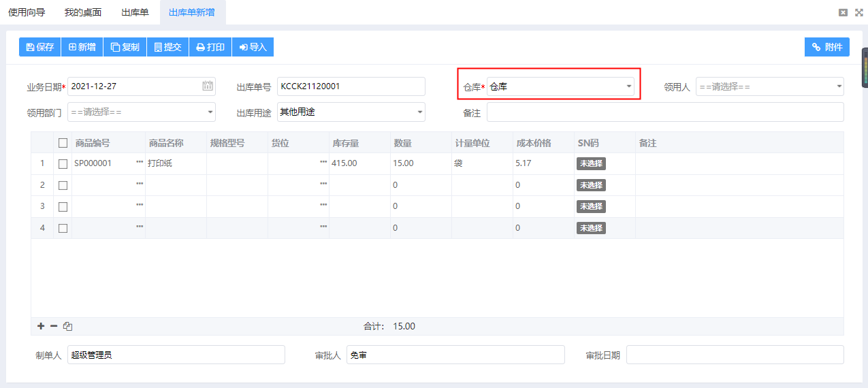Click the 出库单号 input field
Screen dimensions: 868x388
tap(351, 86)
